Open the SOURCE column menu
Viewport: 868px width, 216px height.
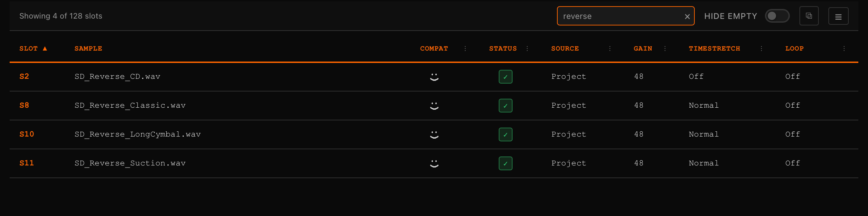click(610, 48)
